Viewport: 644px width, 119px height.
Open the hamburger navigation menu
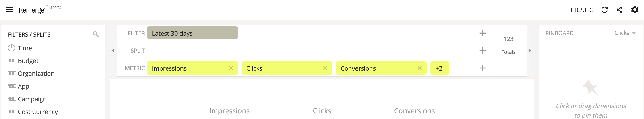tap(9, 10)
